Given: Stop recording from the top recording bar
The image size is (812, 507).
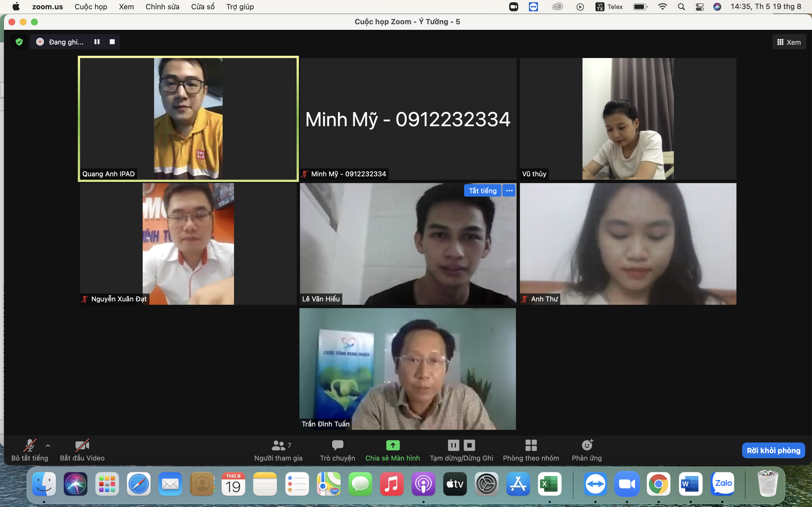Looking at the screenshot, I should [112, 42].
